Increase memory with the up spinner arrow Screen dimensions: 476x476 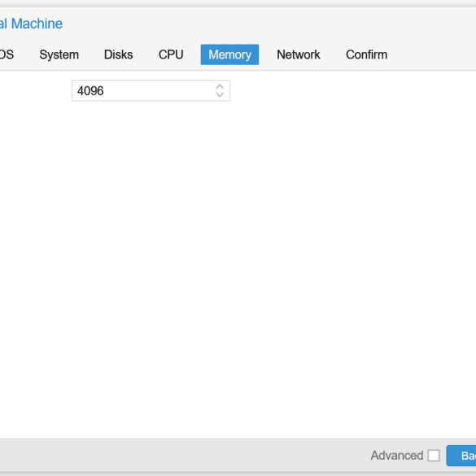pyautogui.click(x=220, y=86)
